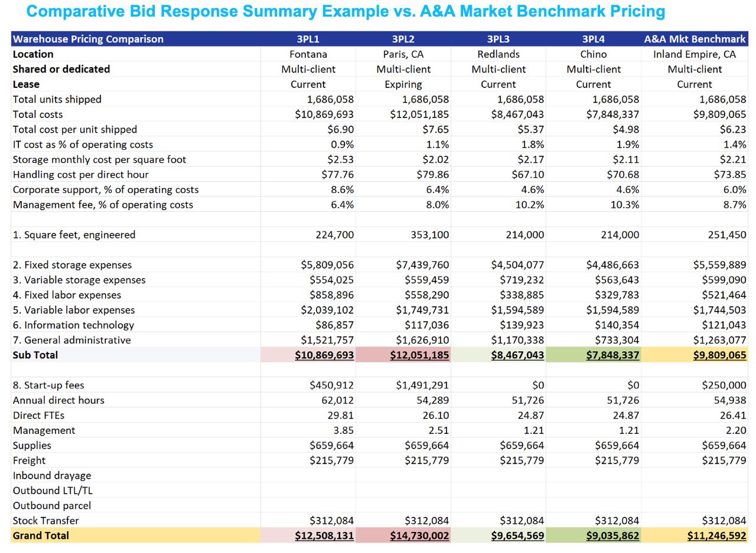Viewport: 756px width, 553px height.
Task: Click handling cost value $77.76
Action: tap(338, 175)
